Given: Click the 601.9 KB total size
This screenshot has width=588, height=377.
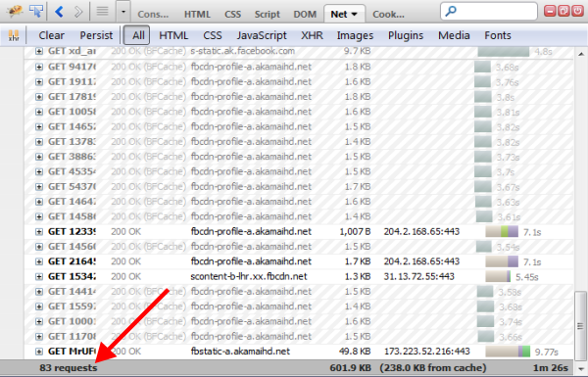Looking at the screenshot, I should click(x=350, y=368).
